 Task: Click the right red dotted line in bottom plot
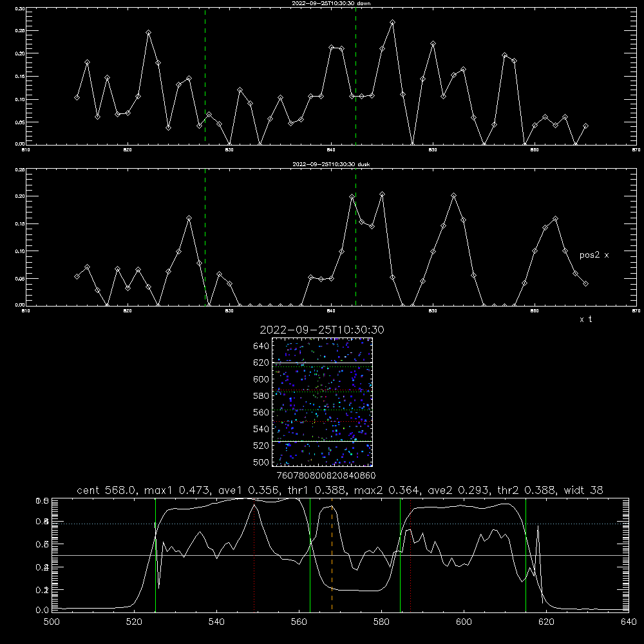(411, 554)
